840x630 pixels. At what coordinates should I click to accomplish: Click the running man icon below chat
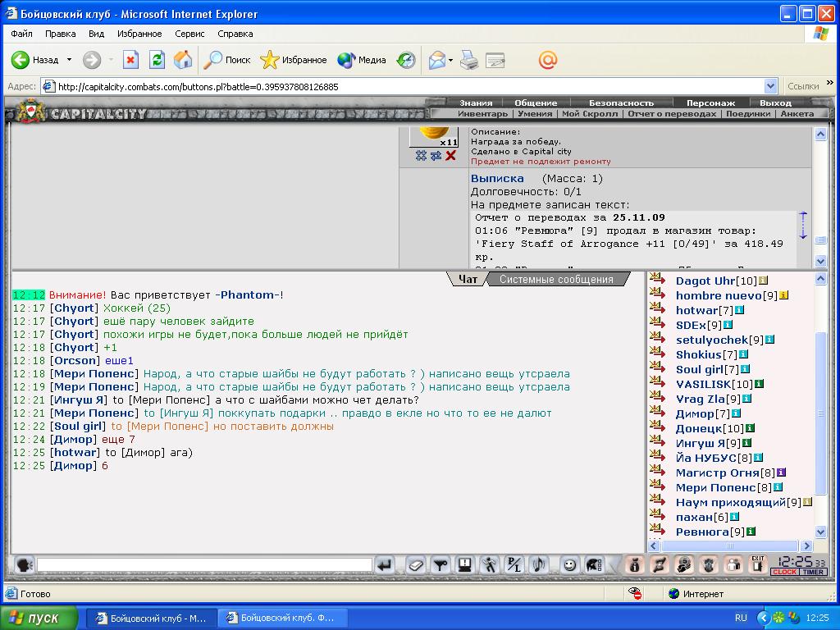click(489, 564)
